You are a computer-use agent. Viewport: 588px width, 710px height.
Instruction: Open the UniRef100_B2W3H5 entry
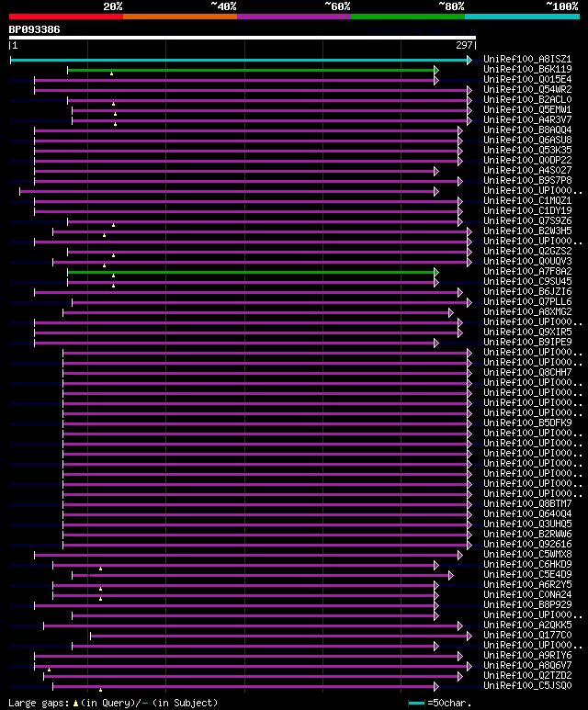[527, 231]
